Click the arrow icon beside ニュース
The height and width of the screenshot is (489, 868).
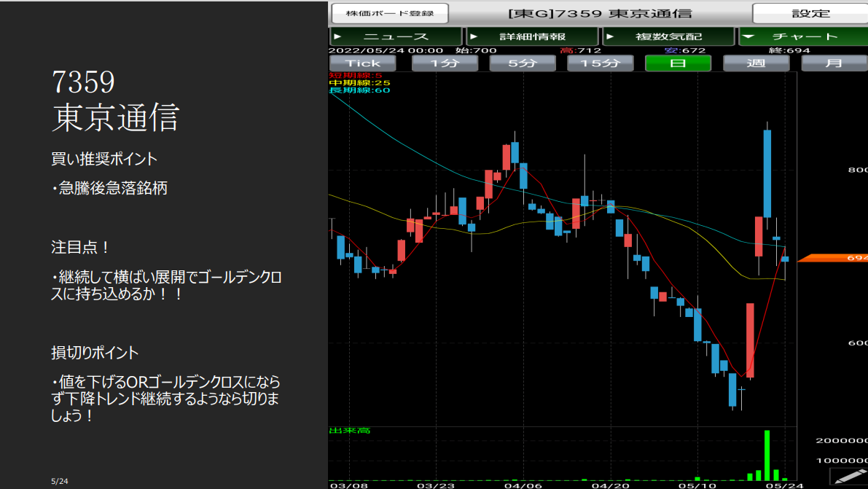pos(337,36)
